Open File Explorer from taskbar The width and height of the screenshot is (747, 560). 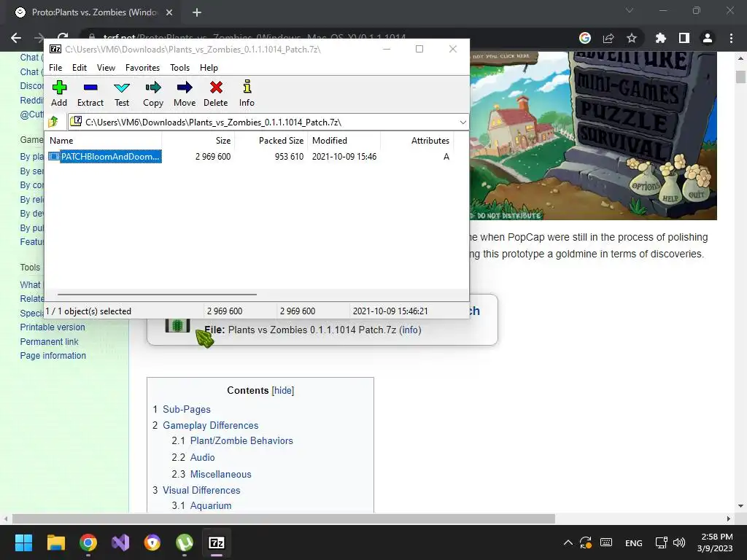click(x=55, y=542)
